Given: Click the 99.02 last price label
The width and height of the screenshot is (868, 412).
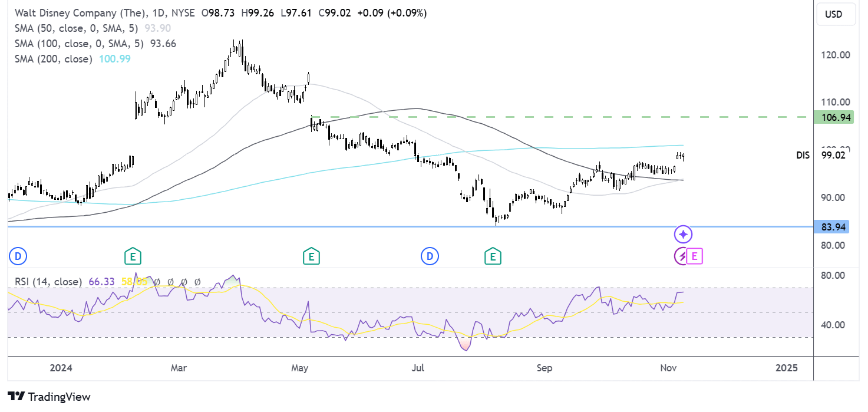Looking at the screenshot, I should [x=833, y=155].
